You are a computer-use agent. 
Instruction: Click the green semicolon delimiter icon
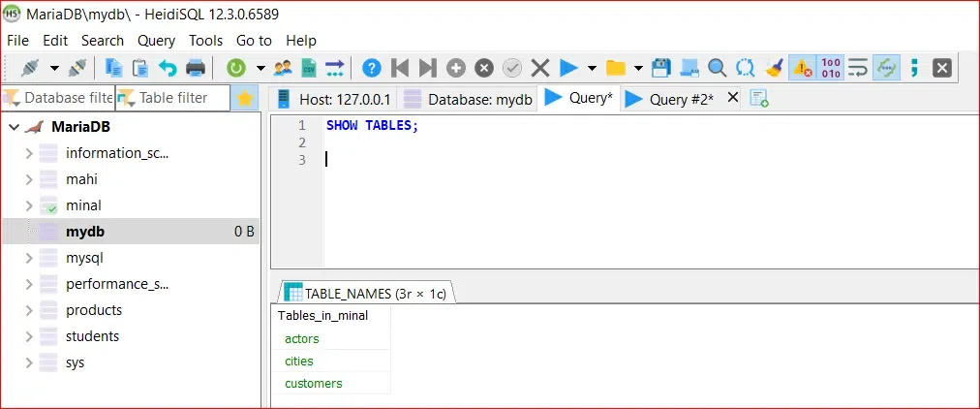tap(914, 68)
